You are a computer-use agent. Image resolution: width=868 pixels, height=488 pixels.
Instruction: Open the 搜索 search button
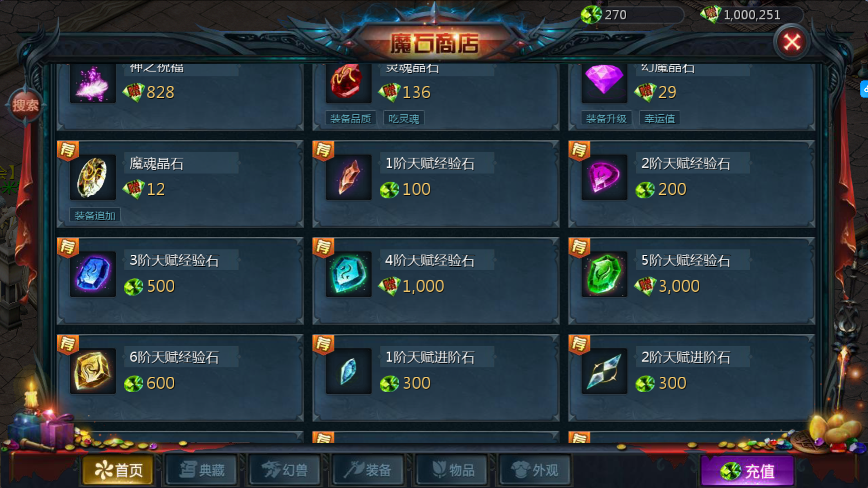25,105
